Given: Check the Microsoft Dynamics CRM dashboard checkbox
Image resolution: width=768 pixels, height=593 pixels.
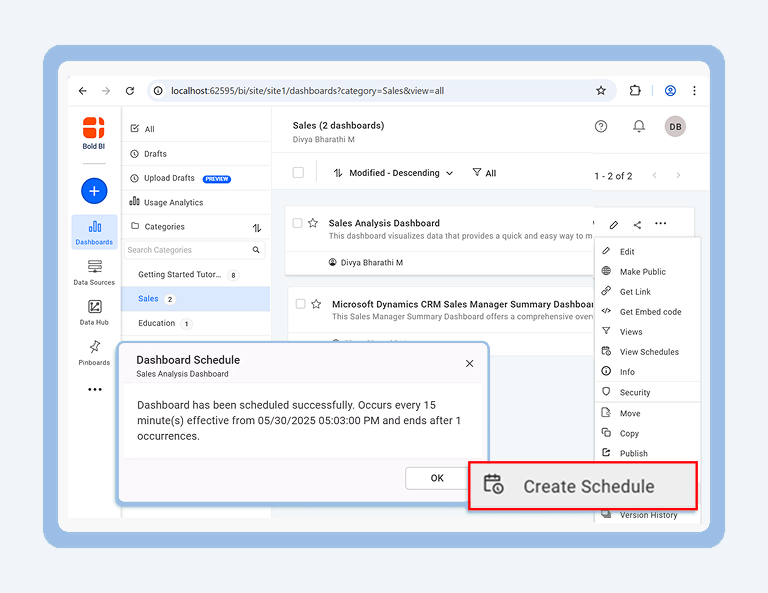Looking at the screenshot, I should pyautogui.click(x=300, y=304).
